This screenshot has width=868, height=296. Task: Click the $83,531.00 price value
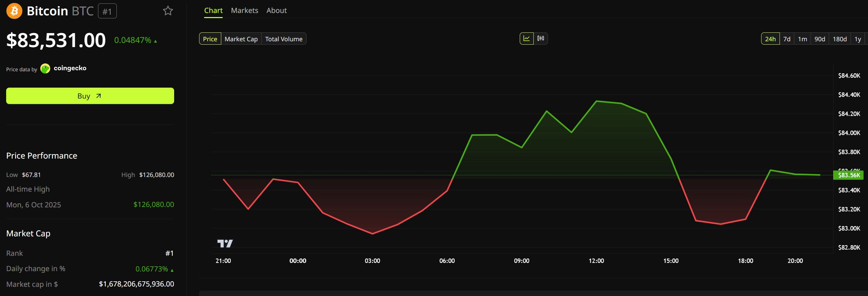pos(56,40)
